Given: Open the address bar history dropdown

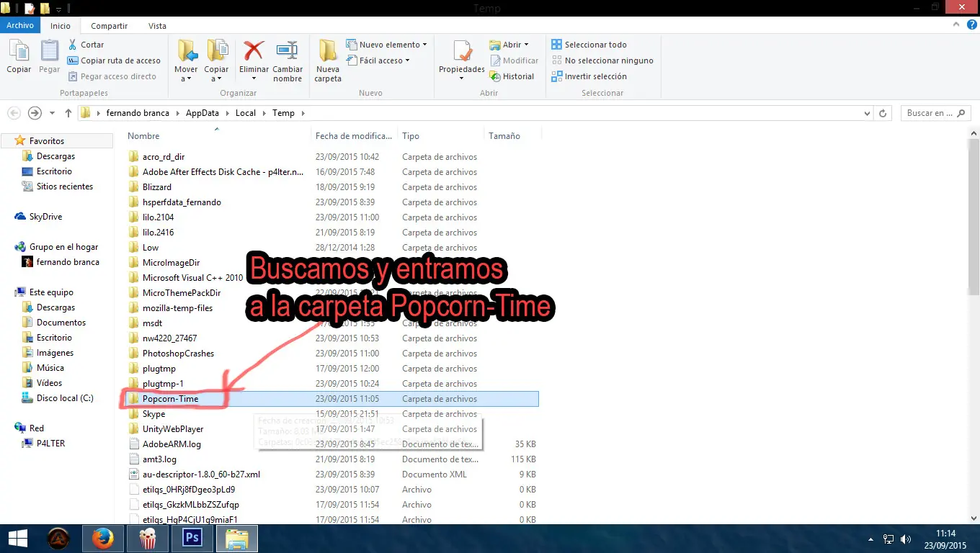Looking at the screenshot, I should click(867, 113).
